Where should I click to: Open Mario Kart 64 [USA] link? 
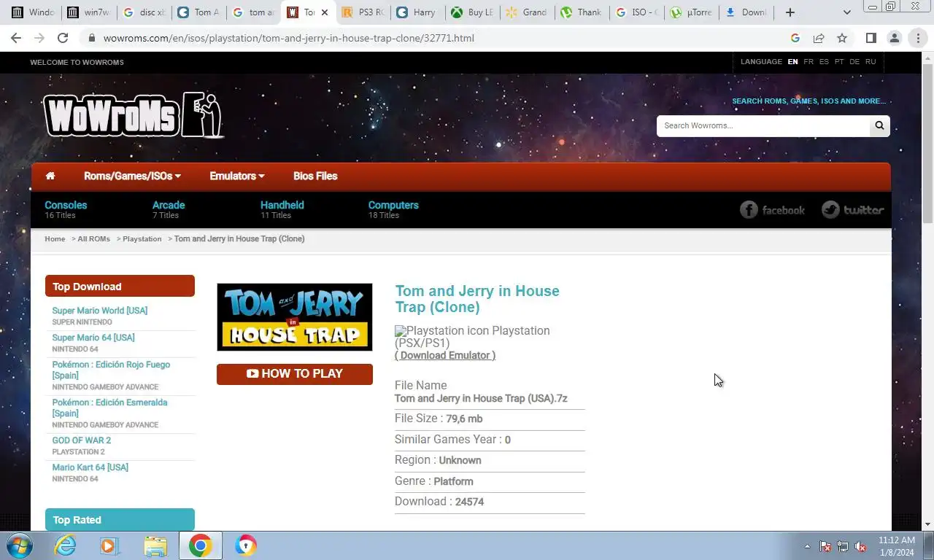[x=90, y=467]
